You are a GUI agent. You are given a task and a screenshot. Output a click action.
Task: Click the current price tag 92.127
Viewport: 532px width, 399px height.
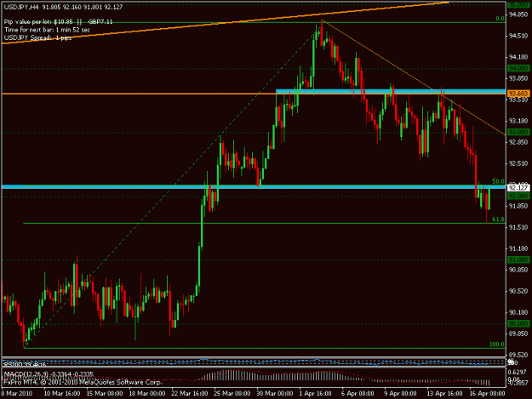518,188
